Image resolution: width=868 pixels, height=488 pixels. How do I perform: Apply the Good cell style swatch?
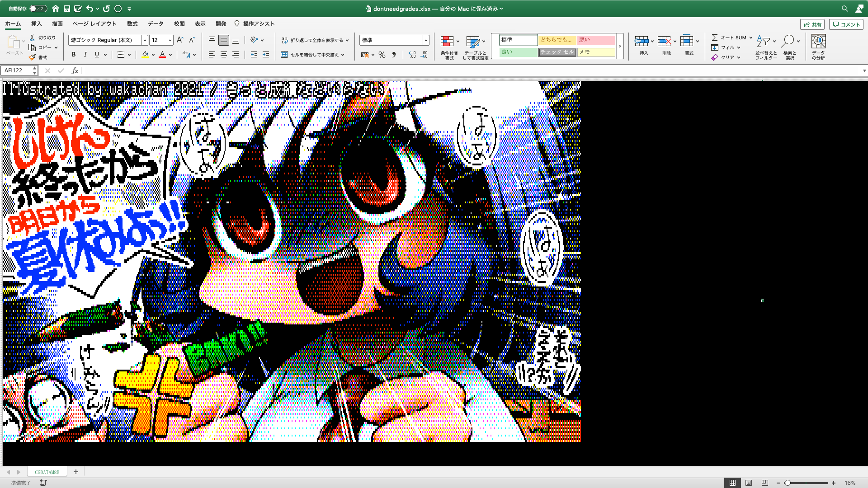point(518,52)
